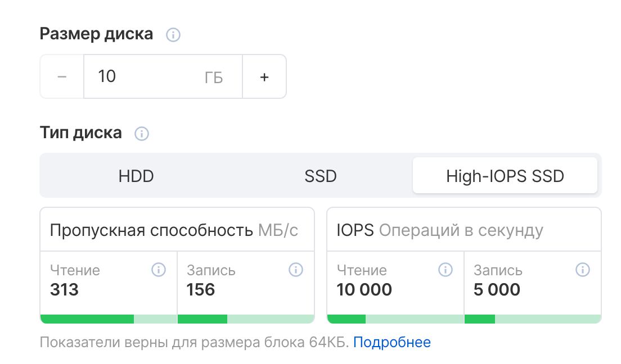Screen dimensions: 621x364
Task: Choose High-IOPS SSD disk type
Action: point(505,176)
